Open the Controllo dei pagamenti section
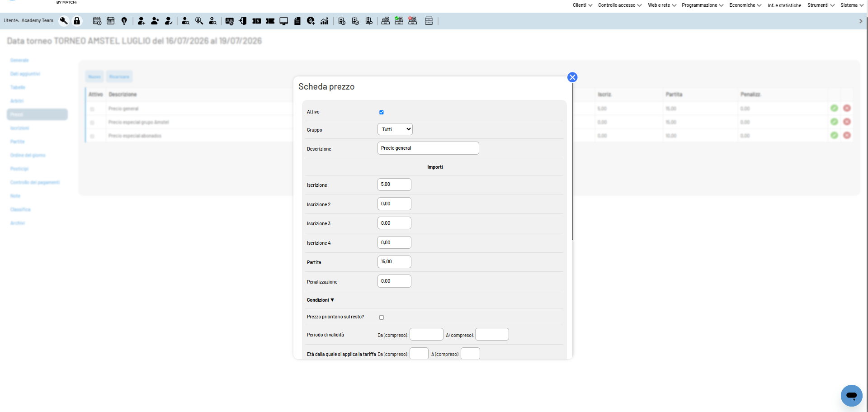 (35, 182)
